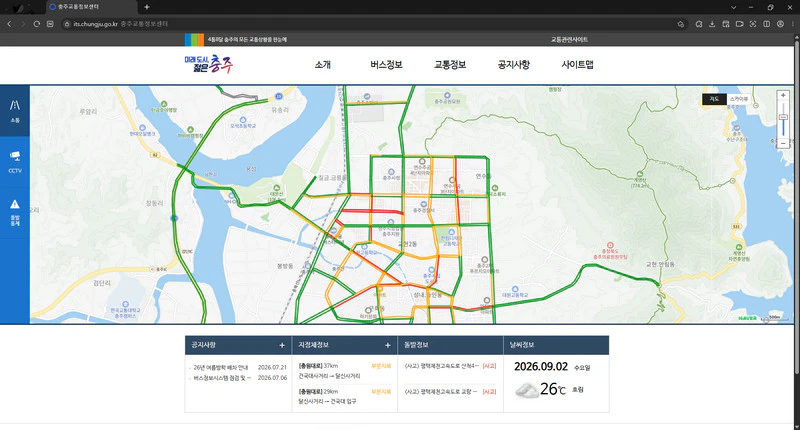800x430 pixels.
Task: Open a new browser tab
Action: coord(146,7)
